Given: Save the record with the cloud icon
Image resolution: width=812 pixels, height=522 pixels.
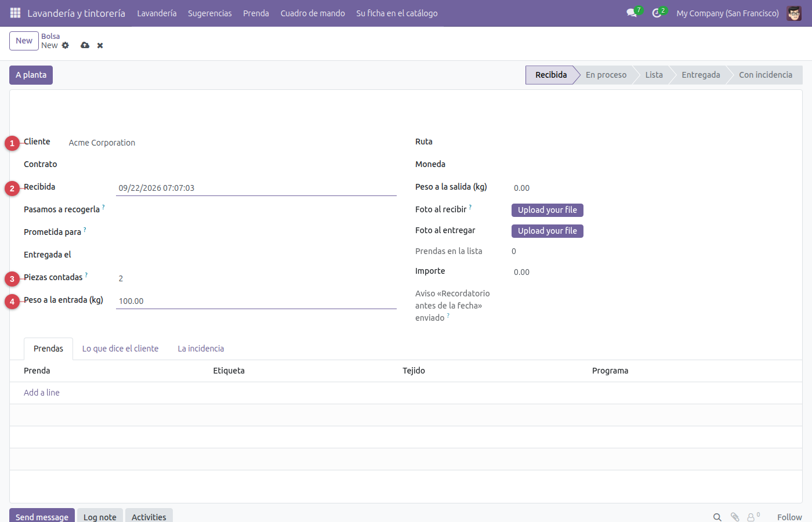Looking at the screenshot, I should 85,45.
